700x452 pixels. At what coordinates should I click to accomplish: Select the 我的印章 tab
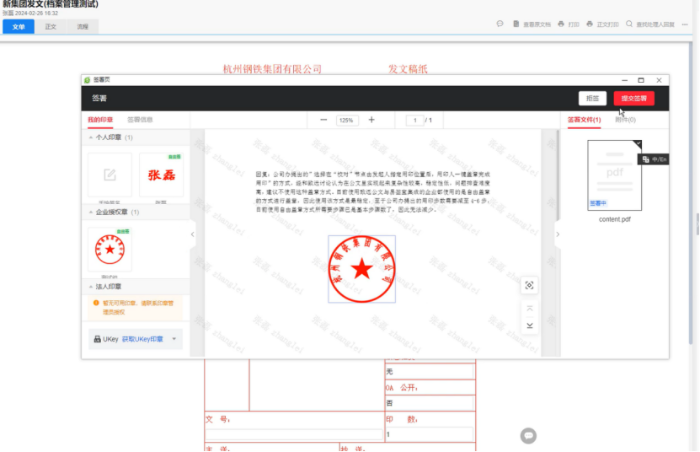click(x=100, y=120)
